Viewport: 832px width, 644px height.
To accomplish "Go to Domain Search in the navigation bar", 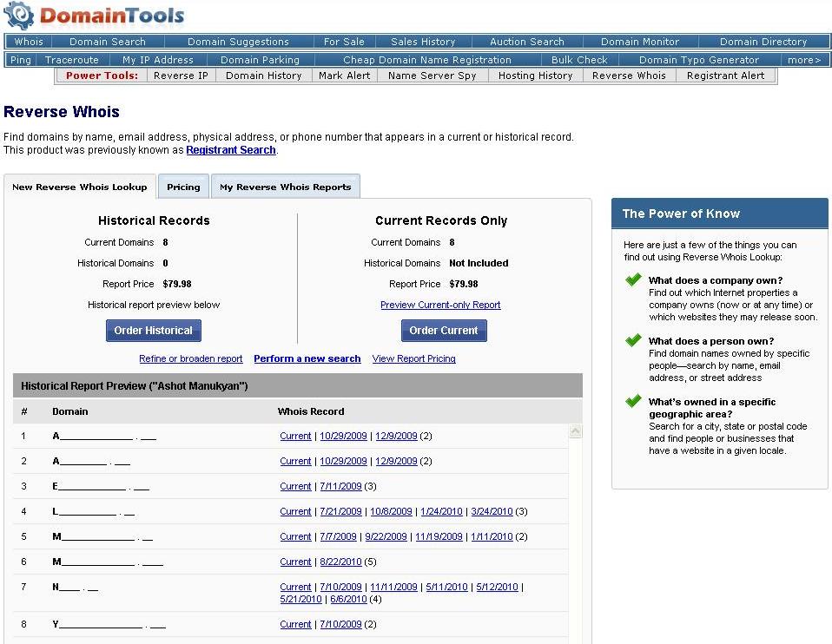I will click(108, 42).
